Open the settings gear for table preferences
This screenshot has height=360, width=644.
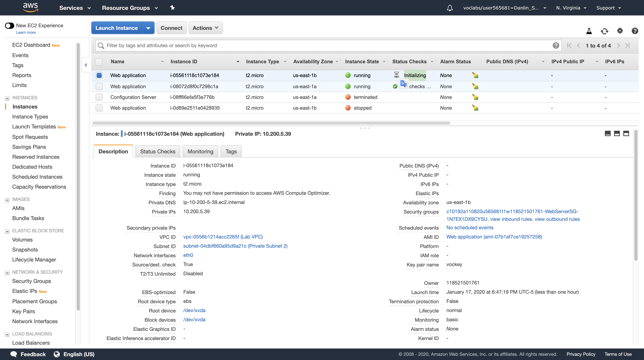pyautogui.click(x=620, y=31)
